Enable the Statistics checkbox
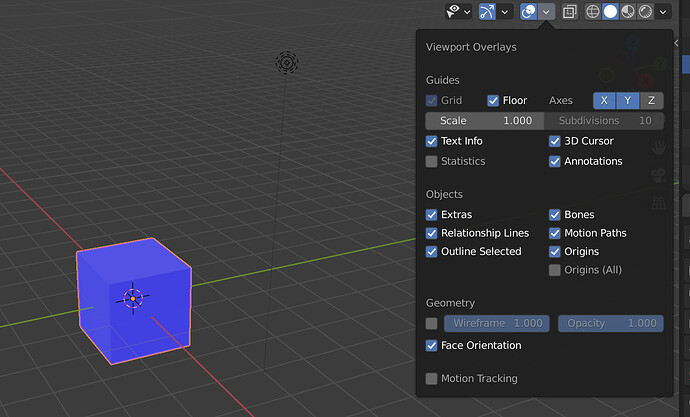 click(431, 161)
